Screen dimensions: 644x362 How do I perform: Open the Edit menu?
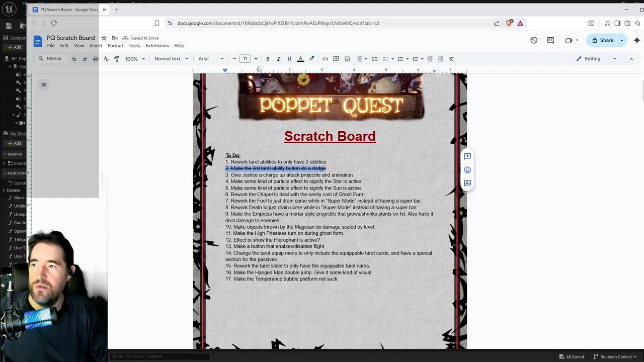click(x=64, y=46)
